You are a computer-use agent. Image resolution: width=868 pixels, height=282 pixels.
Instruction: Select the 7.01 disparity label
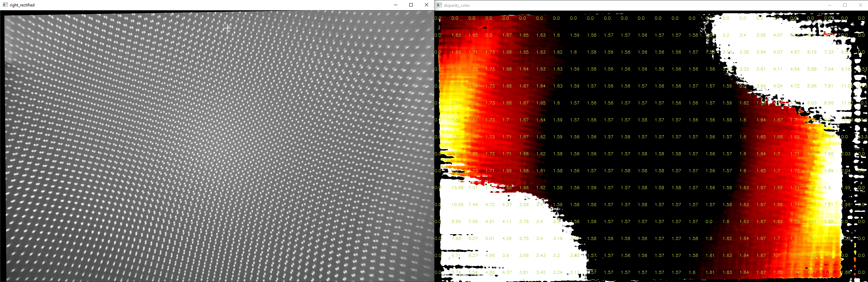pyautogui.click(x=473, y=188)
